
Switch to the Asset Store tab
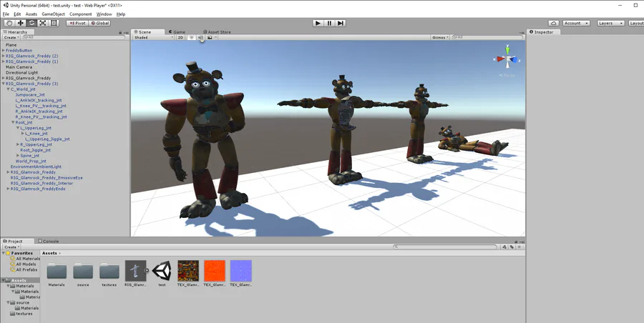[x=217, y=32]
